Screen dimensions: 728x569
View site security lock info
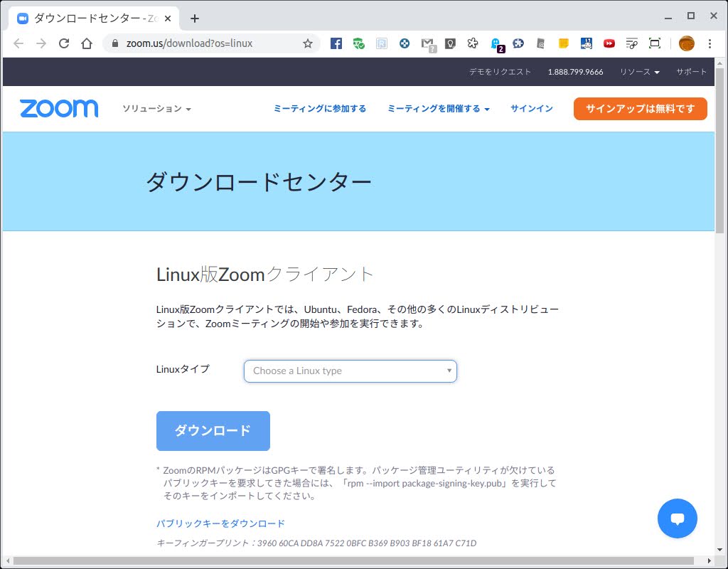[115, 43]
